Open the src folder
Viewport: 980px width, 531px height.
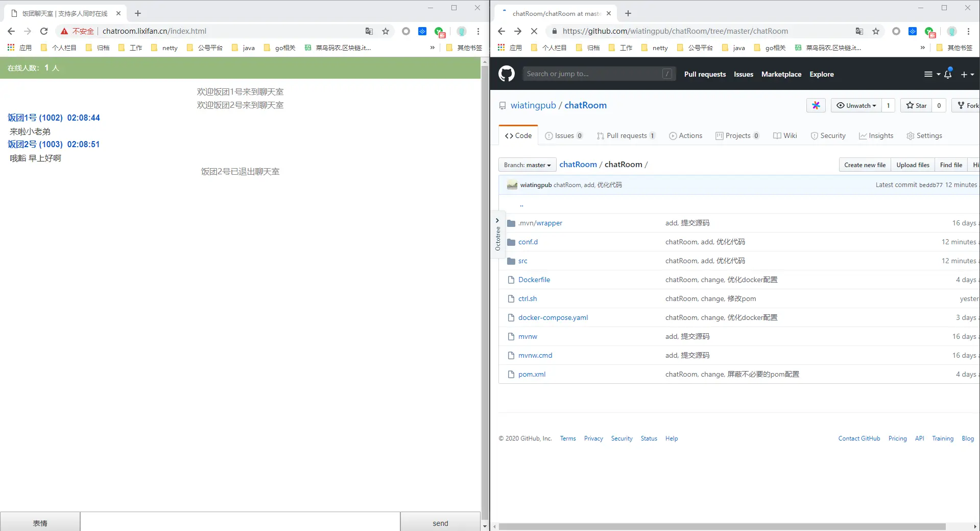522,261
